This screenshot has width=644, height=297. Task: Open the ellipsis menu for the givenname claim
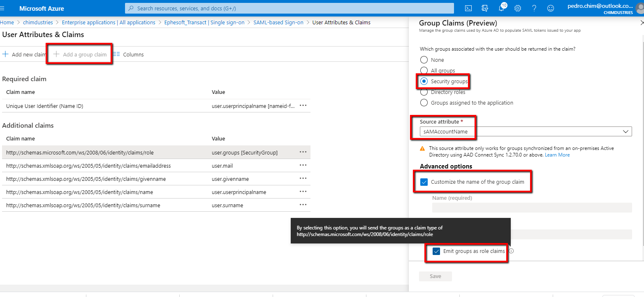303,178
